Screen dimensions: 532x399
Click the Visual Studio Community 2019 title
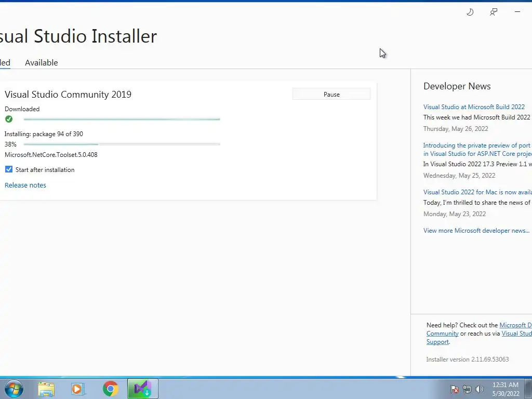click(68, 95)
